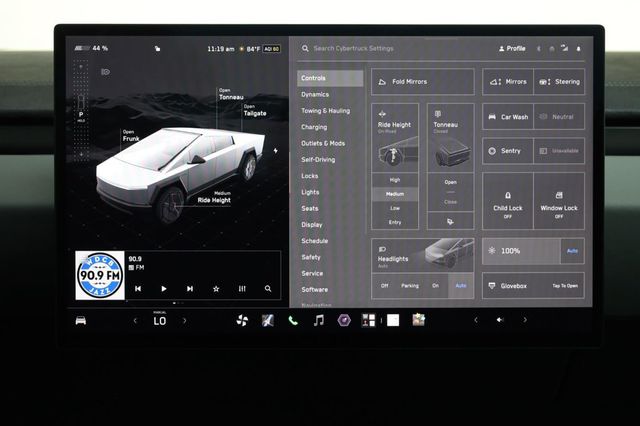Open the Profile menu
Image resolution: width=640 pixels, height=426 pixels.
[x=512, y=48]
